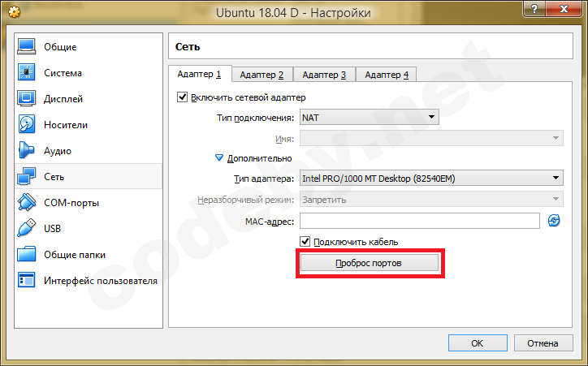
Task: Select the Система label in sidebar
Action: pos(63,73)
